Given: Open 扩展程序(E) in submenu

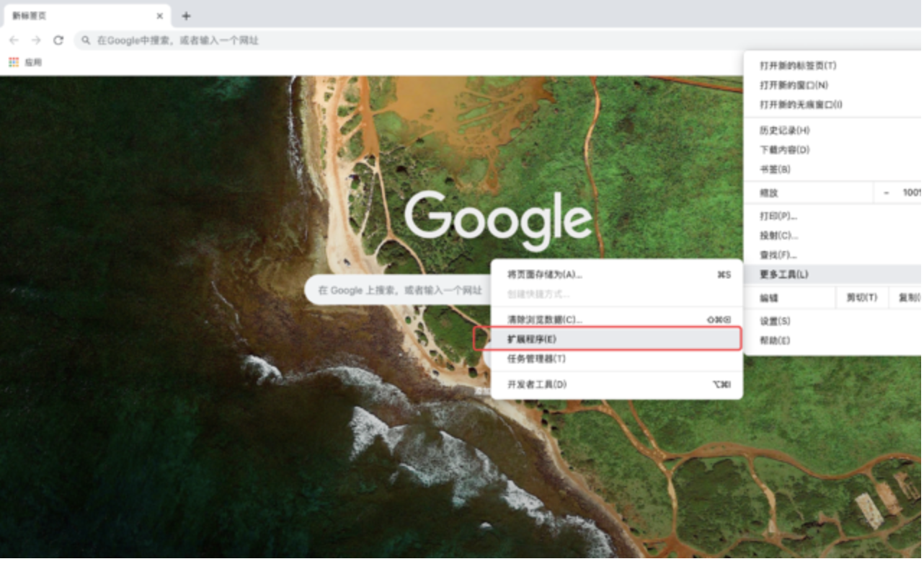Looking at the screenshot, I should pyautogui.click(x=617, y=339).
